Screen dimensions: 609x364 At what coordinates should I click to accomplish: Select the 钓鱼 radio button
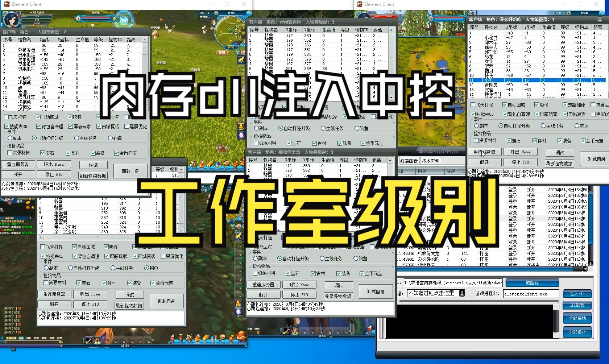tap(111, 138)
